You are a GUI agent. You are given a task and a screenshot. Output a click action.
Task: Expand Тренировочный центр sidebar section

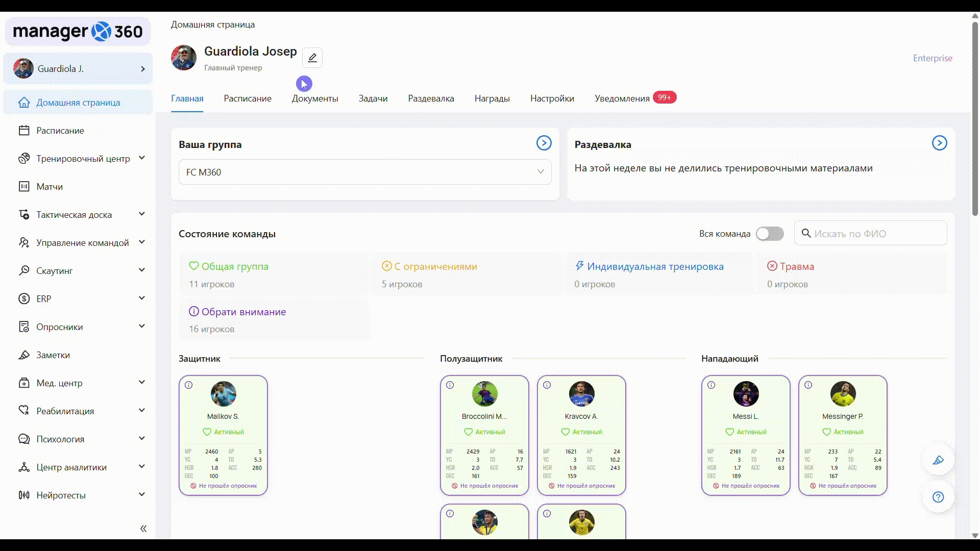pyautogui.click(x=142, y=158)
